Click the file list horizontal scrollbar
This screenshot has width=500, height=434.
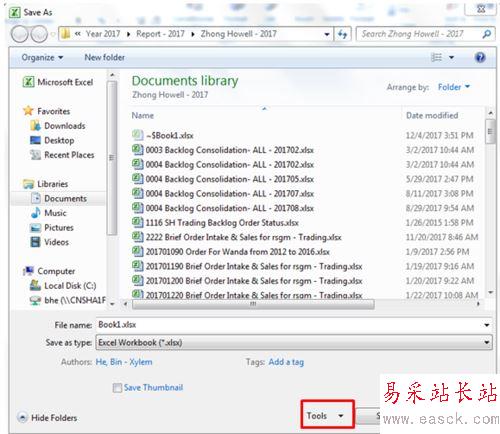coord(253,304)
